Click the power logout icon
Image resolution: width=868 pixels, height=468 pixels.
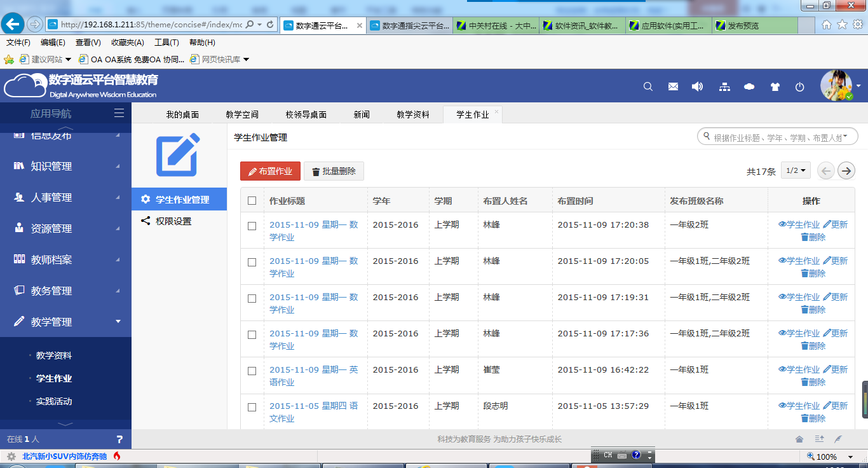click(800, 87)
